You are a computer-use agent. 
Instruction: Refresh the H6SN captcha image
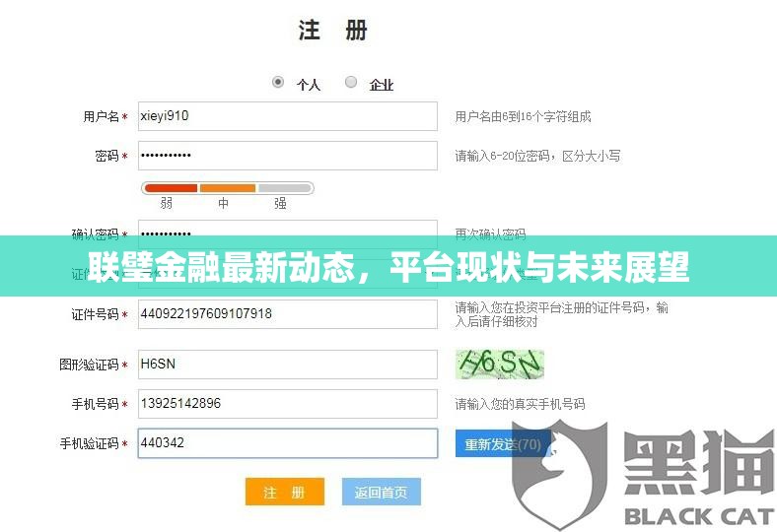point(500,365)
